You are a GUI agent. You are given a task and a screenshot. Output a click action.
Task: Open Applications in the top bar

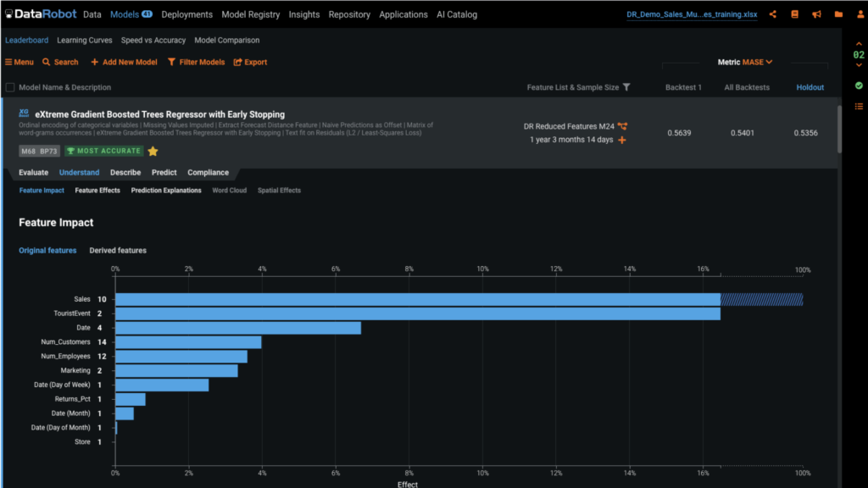(x=403, y=14)
